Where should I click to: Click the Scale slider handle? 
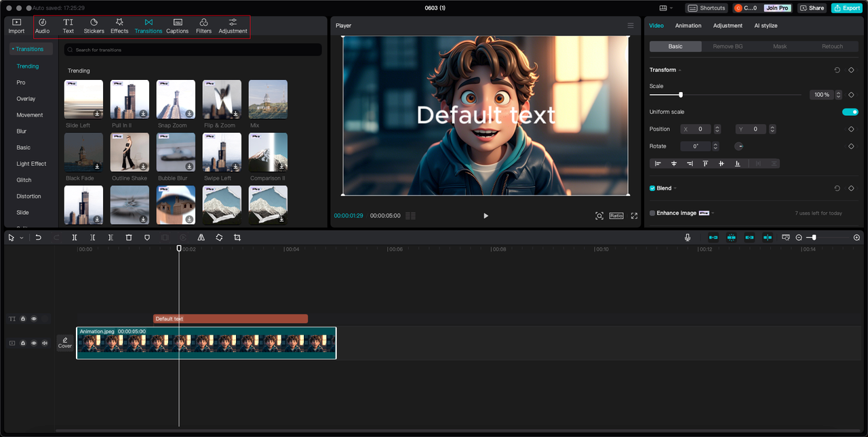pyautogui.click(x=680, y=95)
